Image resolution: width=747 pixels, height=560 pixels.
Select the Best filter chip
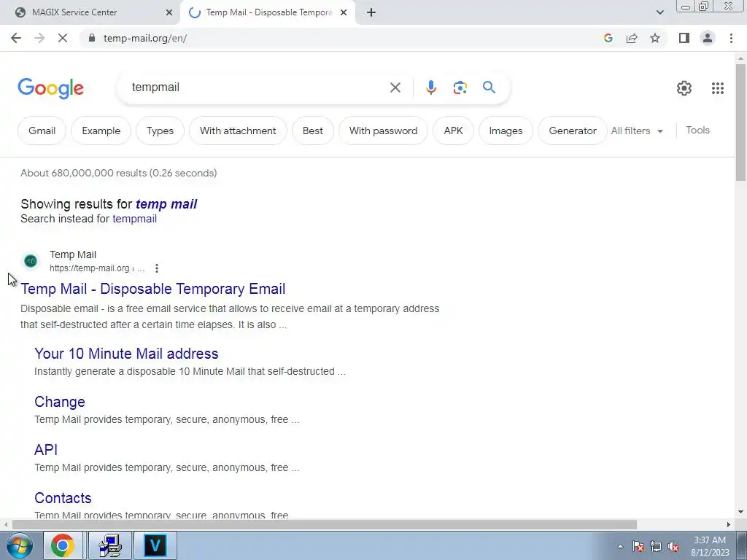pos(312,131)
